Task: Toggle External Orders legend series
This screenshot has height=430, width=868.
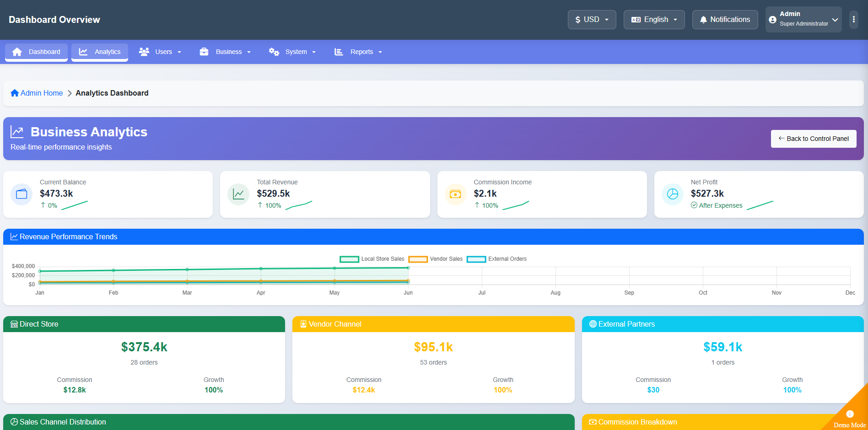Action: pyautogui.click(x=496, y=259)
